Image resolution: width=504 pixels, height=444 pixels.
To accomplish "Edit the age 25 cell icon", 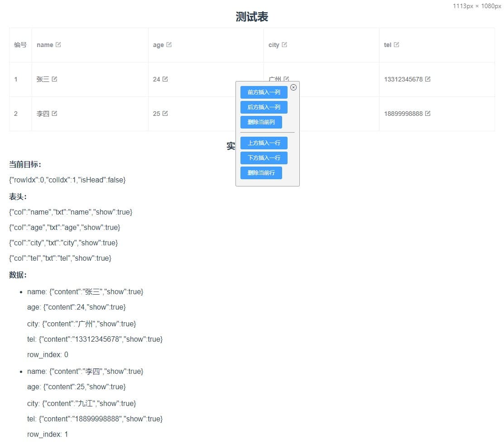I will (165, 114).
